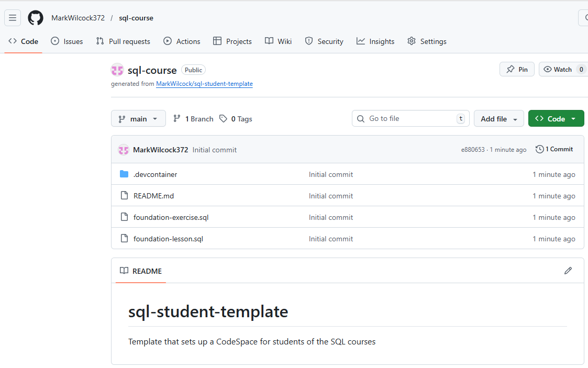Viewport: 588px width, 368px height.
Task: Expand the main branch selector
Action: click(x=138, y=118)
